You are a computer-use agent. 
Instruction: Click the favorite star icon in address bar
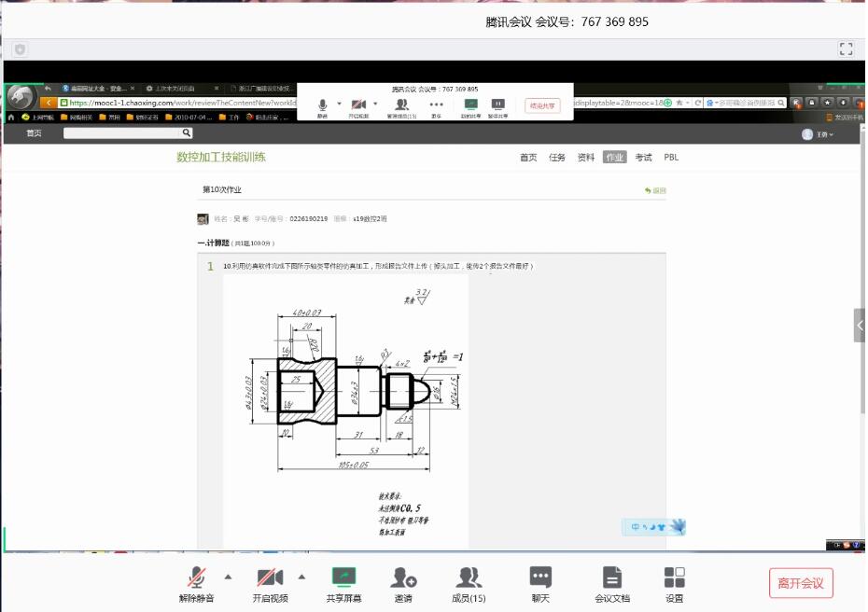[679, 103]
